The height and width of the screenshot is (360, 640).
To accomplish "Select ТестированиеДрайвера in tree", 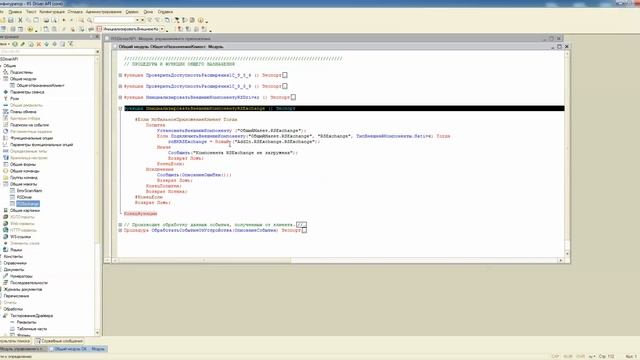I will pos(31,316).
